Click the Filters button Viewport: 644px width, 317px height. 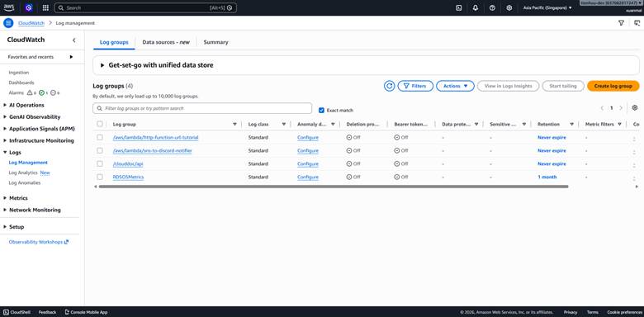tap(415, 86)
